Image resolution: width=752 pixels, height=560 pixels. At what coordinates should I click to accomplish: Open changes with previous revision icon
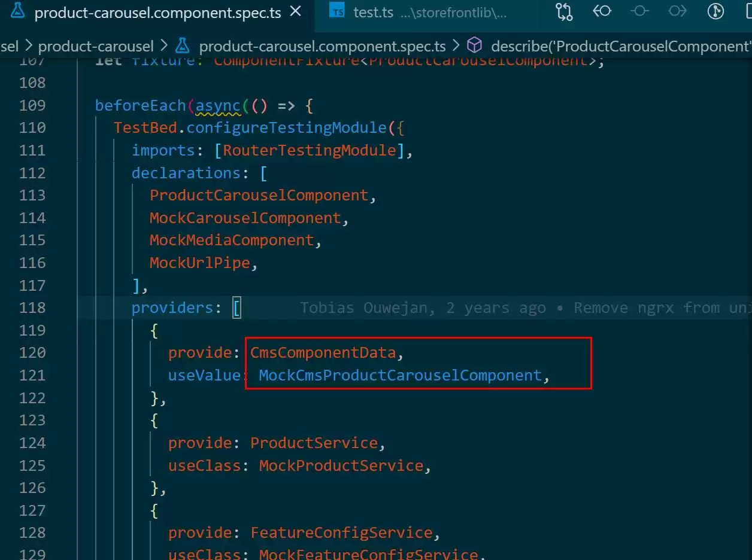(x=602, y=11)
